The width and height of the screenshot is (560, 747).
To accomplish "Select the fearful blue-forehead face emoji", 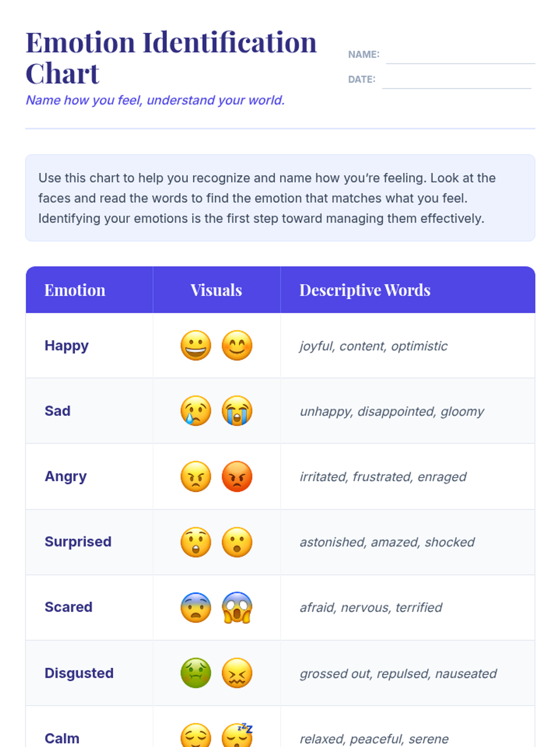I will click(x=196, y=607).
